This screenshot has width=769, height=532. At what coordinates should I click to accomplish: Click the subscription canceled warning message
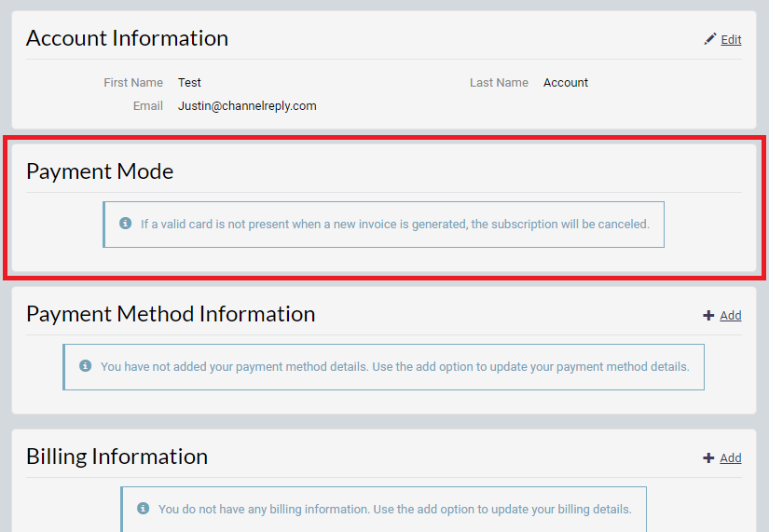(395, 225)
